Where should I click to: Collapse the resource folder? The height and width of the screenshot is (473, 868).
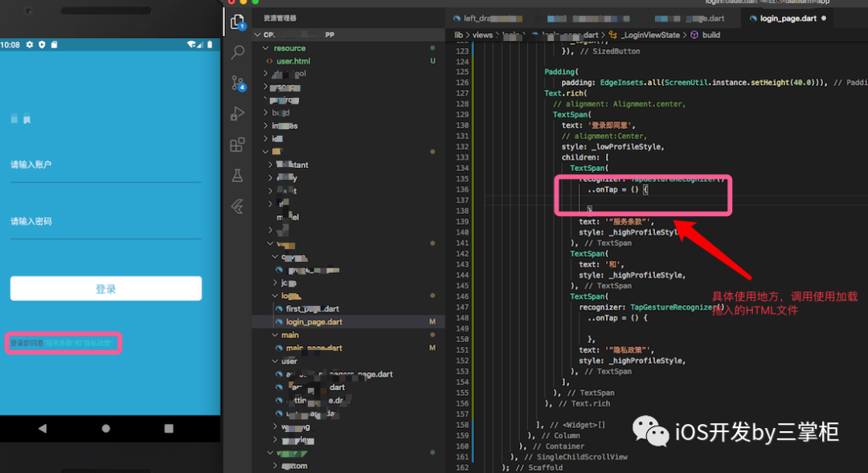point(265,48)
